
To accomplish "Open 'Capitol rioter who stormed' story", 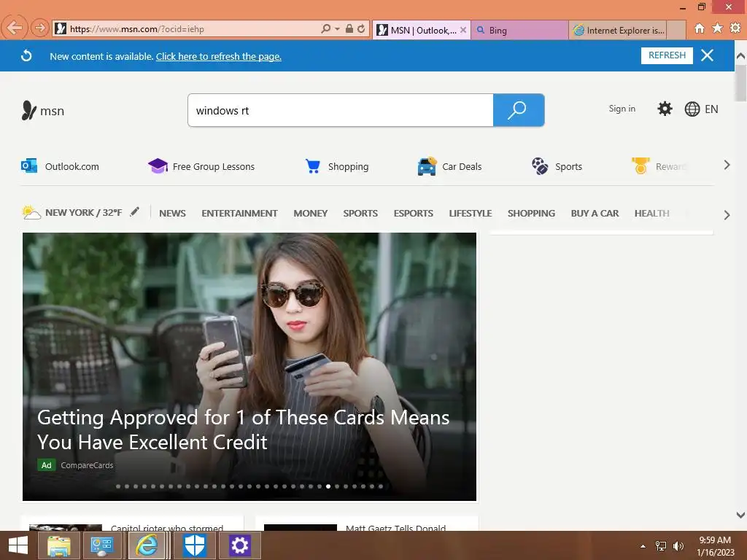I will click(x=167, y=528).
